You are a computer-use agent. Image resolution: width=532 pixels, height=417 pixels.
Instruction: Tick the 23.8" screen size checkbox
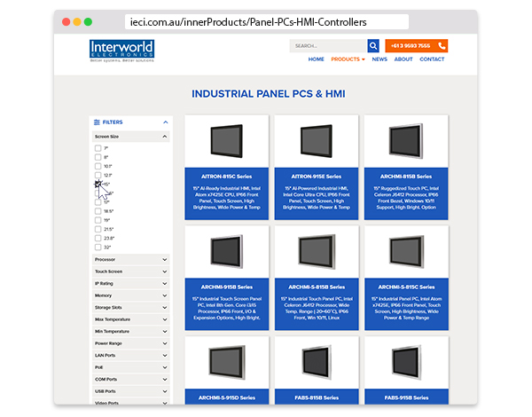[x=98, y=238]
